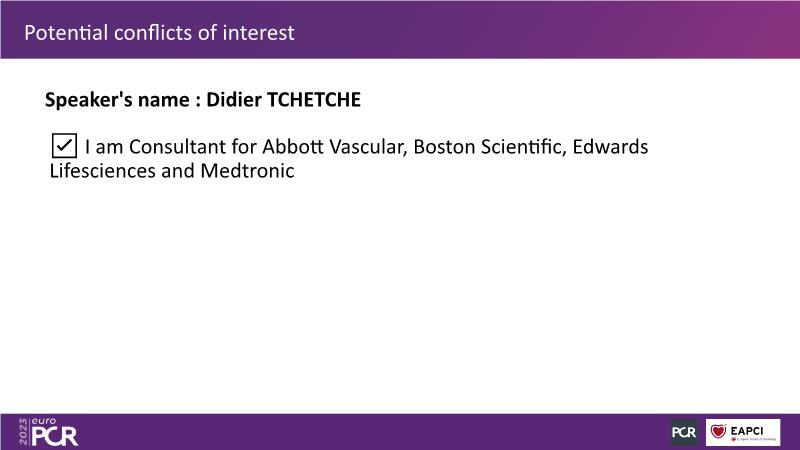800x450 pixels.
Task: Click the 'Speaker's name' label
Action: pos(117,99)
